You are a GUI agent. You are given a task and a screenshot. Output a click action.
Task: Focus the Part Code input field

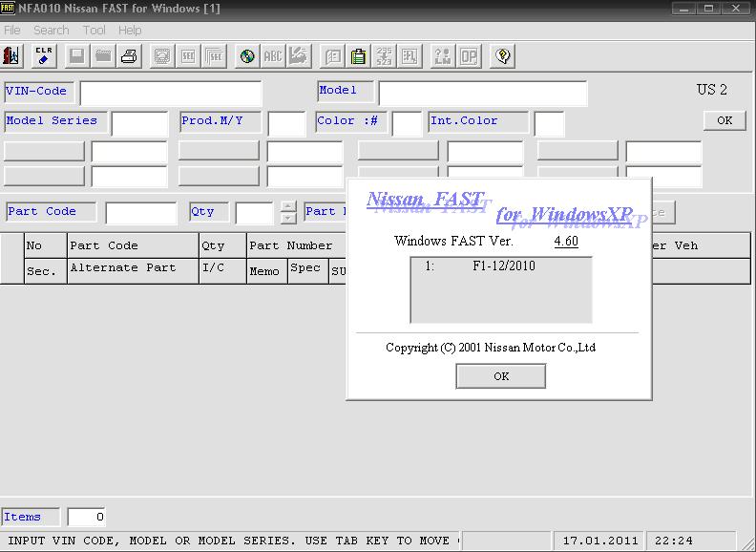141,213
